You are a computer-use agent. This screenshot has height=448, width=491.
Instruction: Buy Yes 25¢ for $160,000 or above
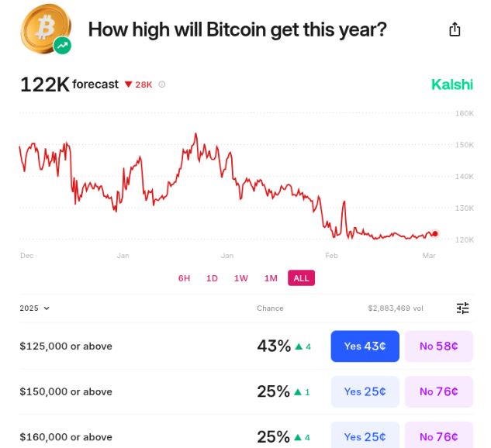(x=365, y=436)
